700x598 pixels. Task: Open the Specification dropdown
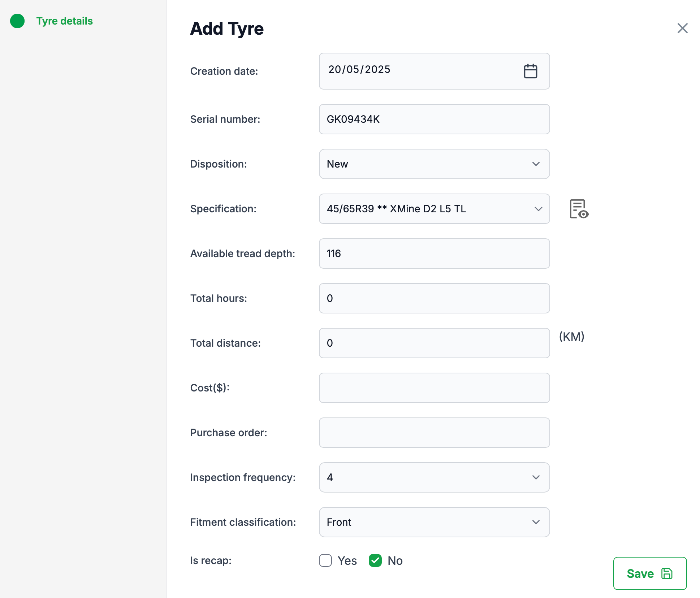434,209
